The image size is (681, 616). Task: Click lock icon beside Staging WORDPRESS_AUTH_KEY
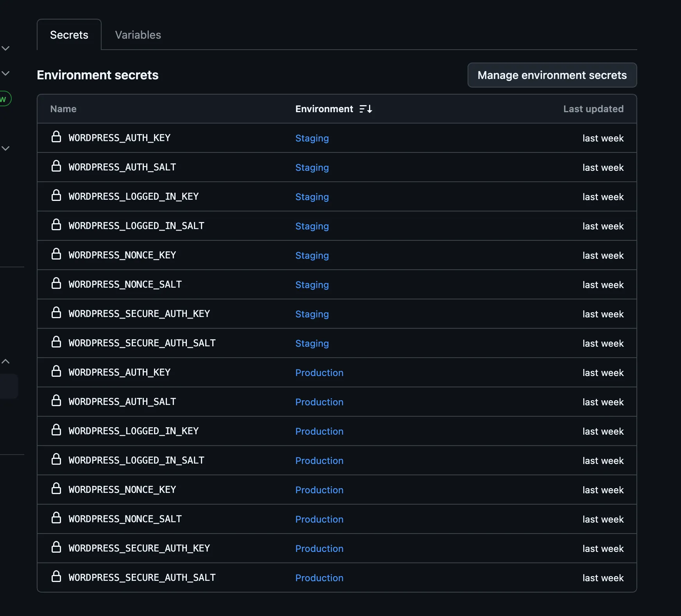56,137
